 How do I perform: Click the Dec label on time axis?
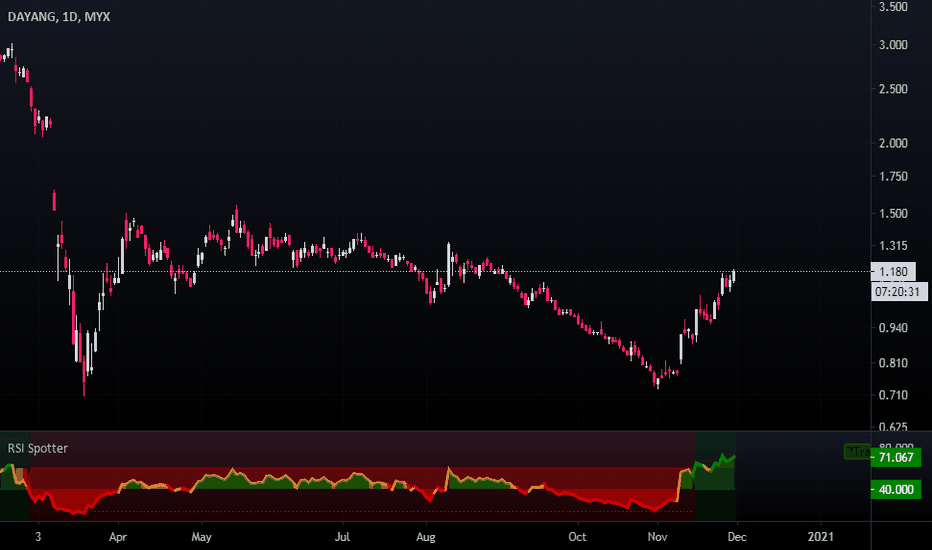pos(737,537)
